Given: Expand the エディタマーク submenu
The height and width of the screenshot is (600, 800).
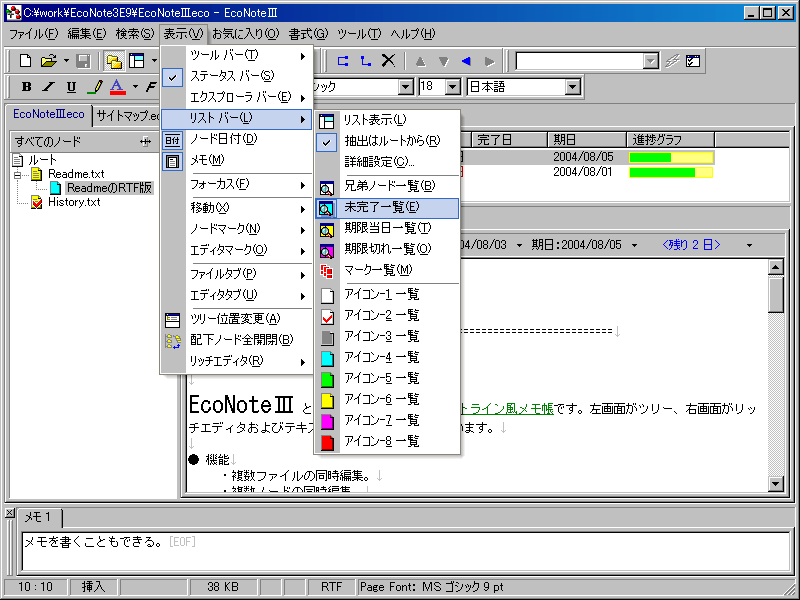Looking at the screenshot, I should [x=237, y=250].
